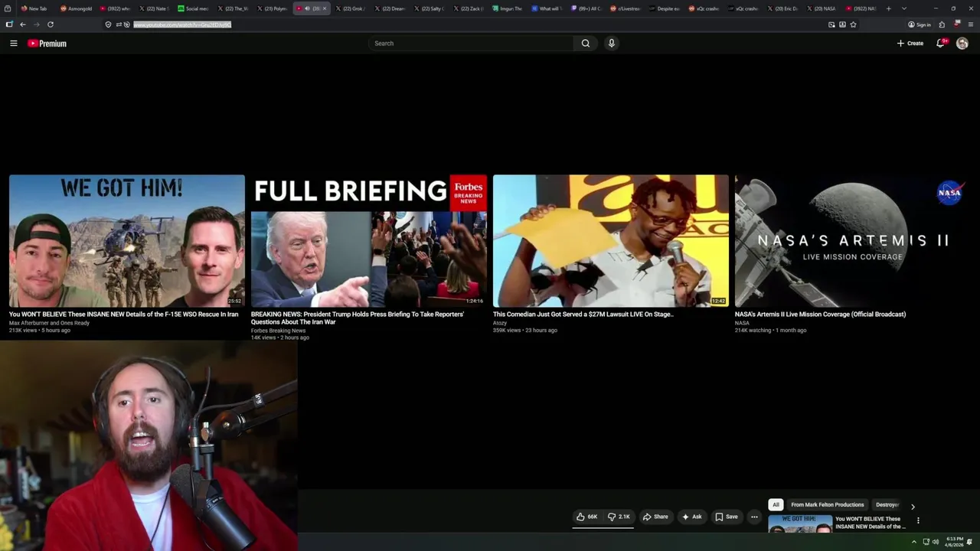Image resolution: width=980 pixels, height=551 pixels.
Task: Click the browser Sign in button
Action: tap(920, 24)
